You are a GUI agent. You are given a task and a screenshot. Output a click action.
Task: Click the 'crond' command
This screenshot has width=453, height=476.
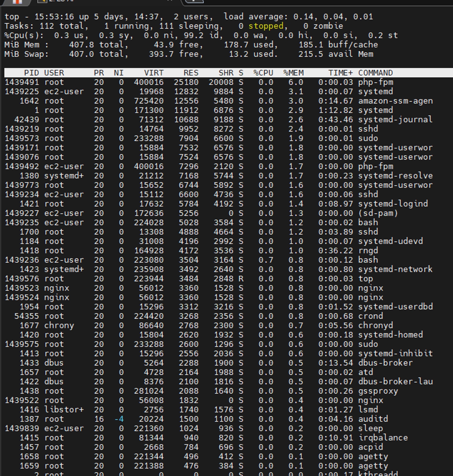pos(370,316)
